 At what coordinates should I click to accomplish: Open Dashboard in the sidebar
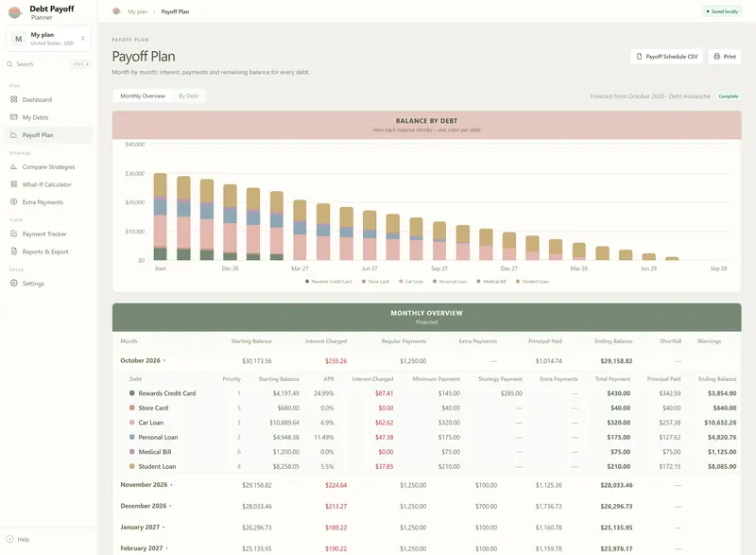(x=48, y=99)
